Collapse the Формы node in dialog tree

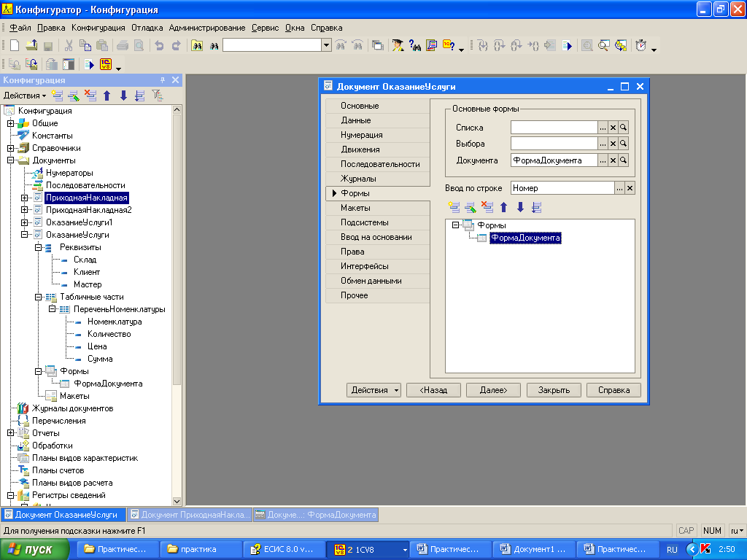pyautogui.click(x=455, y=225)
